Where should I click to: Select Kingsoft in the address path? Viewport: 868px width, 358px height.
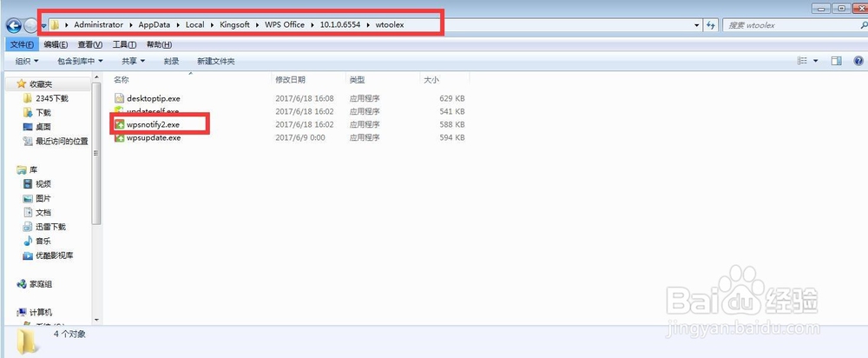click(234, 25)
